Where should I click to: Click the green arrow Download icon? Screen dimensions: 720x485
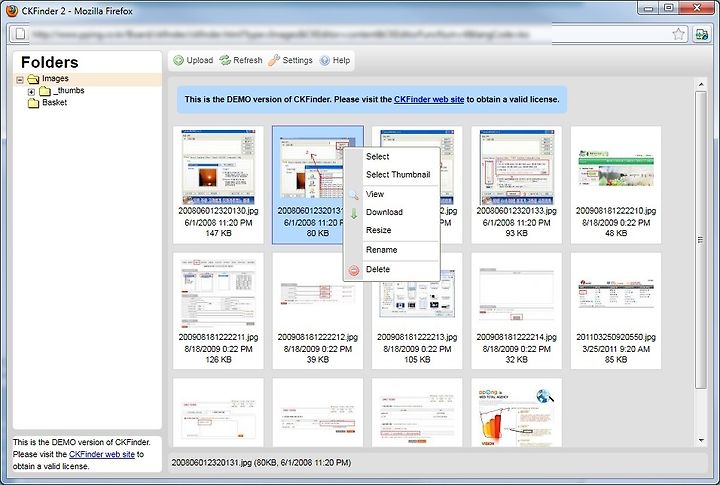coord(354,213)
